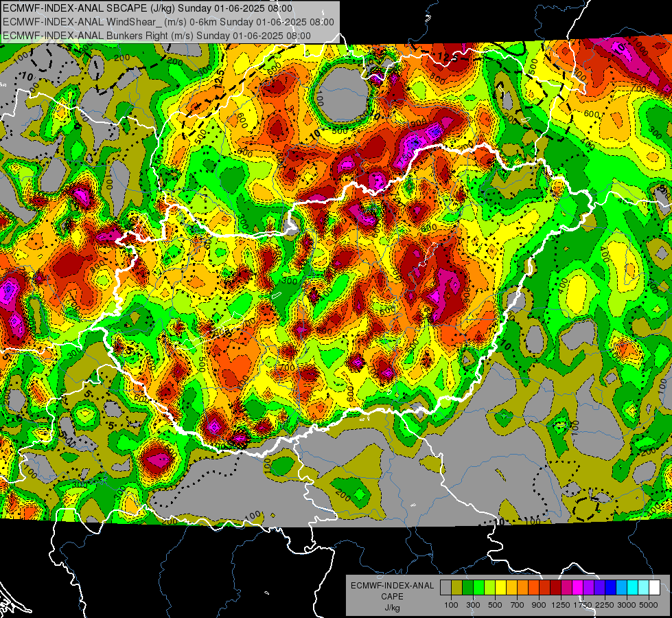Click the SBCAPE title line in header
The image size is (672, 618).
point(148,8)
